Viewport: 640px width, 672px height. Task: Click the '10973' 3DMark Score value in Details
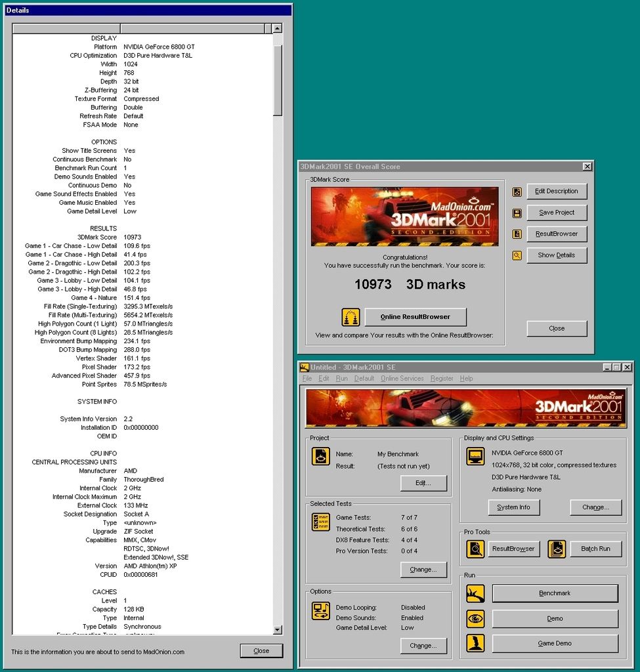pyautogui.click(x=133, y=238)
